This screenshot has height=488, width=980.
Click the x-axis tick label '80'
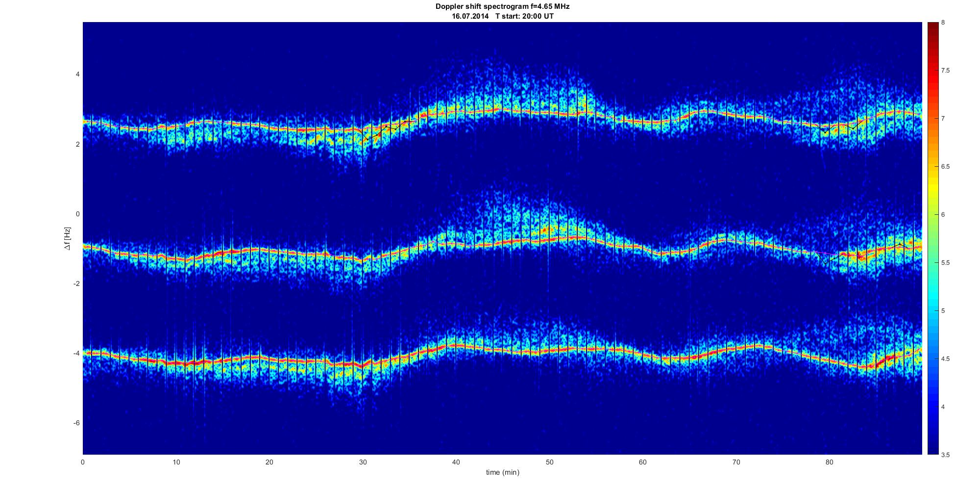coord(829,462)
